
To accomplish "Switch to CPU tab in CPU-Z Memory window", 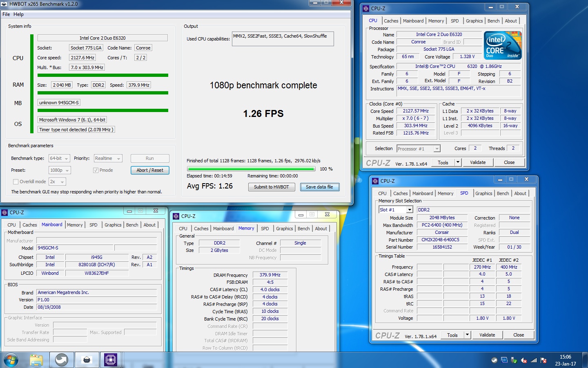I will tap(183, 229).
